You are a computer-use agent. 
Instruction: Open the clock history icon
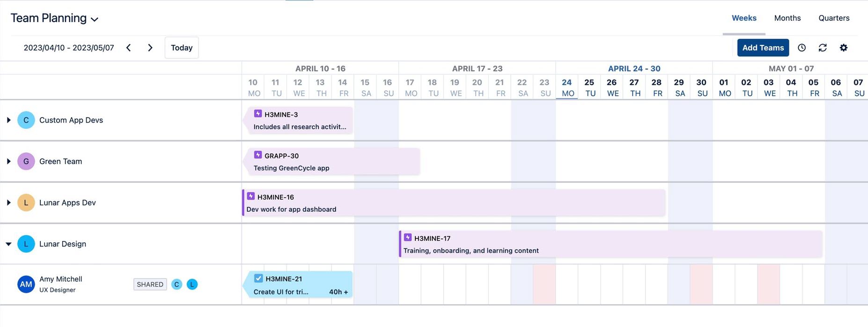pyautogui.click(x=802, y=48)
